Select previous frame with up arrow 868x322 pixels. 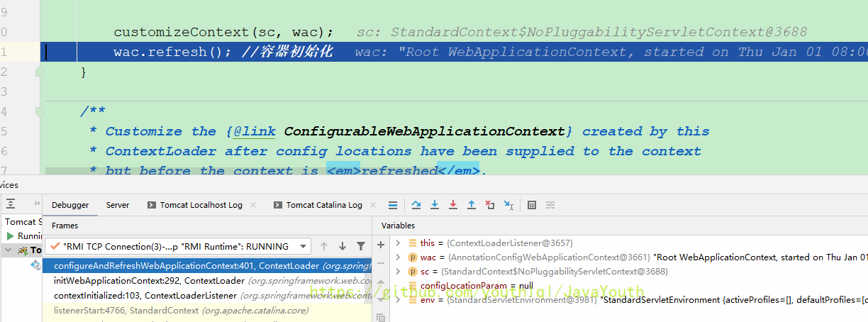pos(324,246)
